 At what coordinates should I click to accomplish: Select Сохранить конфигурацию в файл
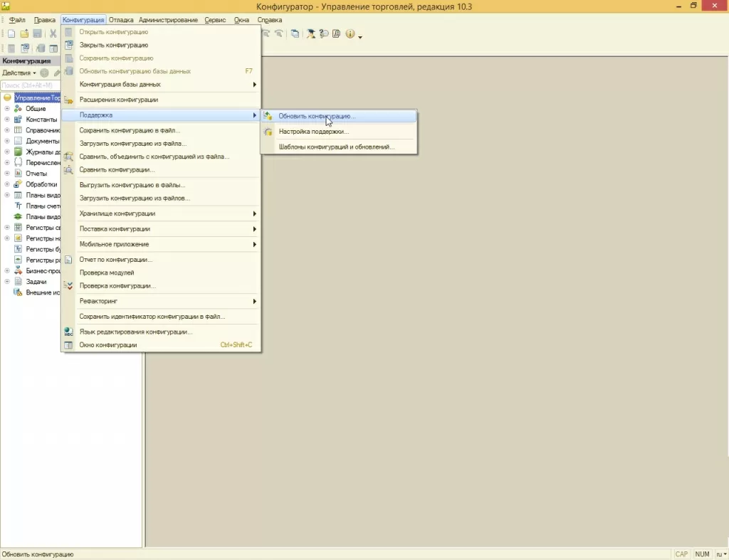coord(161,130)
